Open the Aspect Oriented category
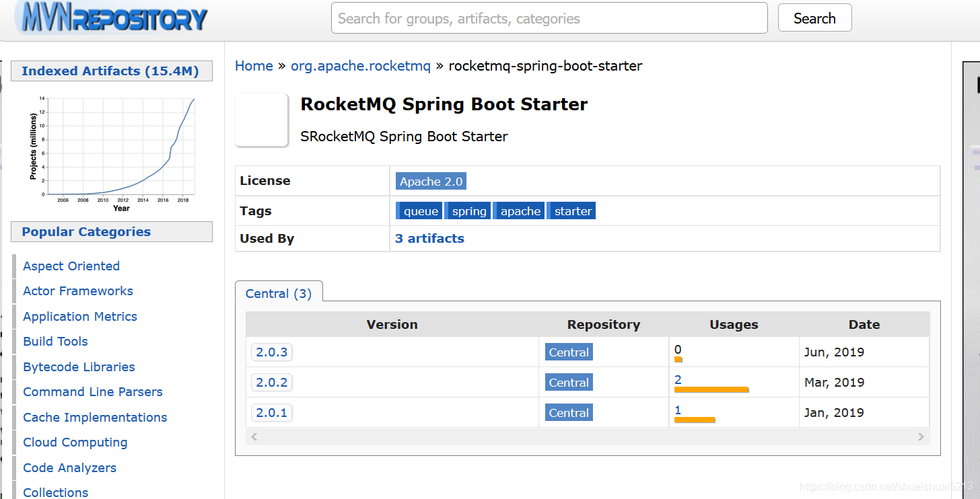Viewport: 980px width, 499px height. coord(71,266)
